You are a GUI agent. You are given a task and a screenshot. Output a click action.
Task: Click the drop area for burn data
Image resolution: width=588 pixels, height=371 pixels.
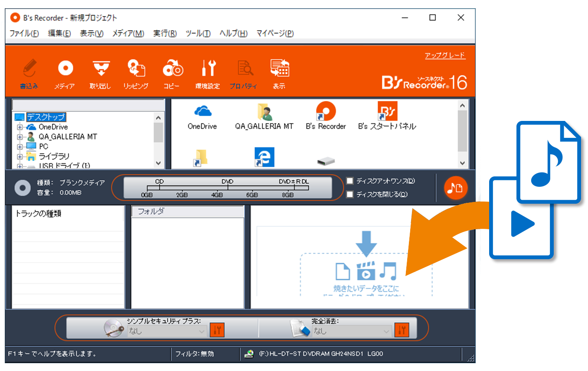(366, 274)
